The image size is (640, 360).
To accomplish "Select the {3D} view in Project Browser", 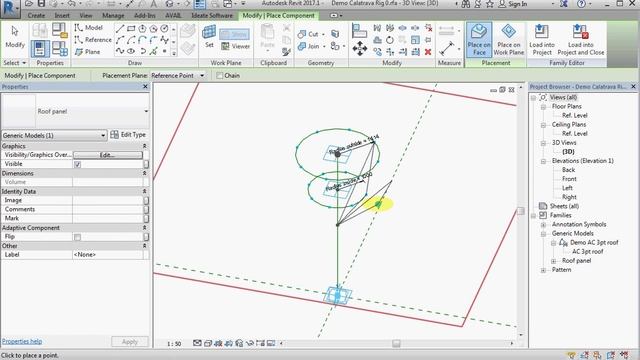I will point(568,152).
